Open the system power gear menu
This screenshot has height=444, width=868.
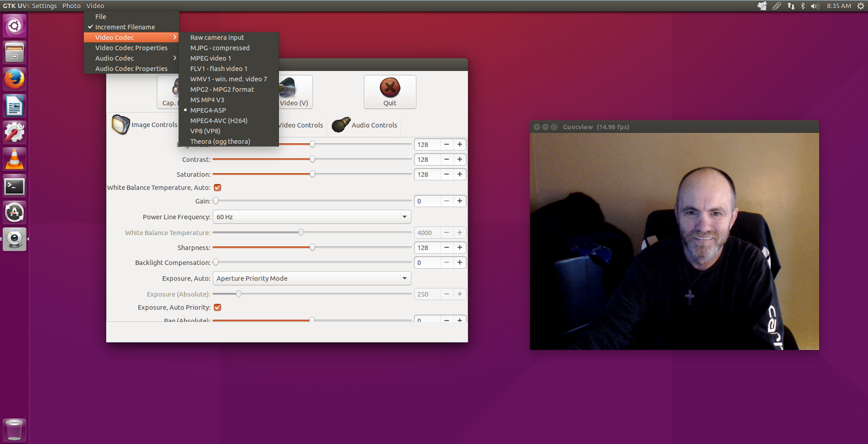coord(860,6)
